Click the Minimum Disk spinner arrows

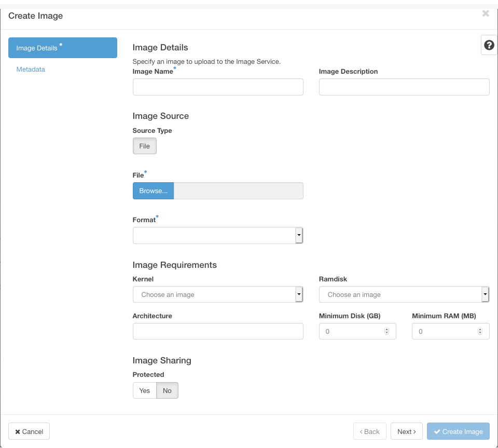tap(386, 331)
